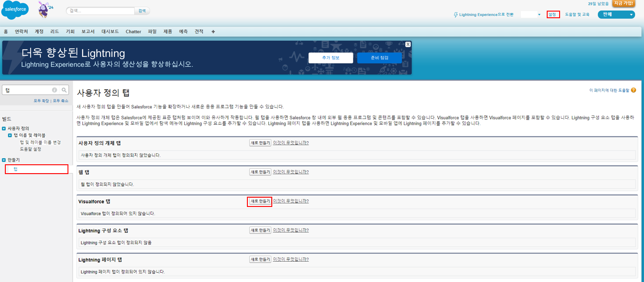Click the 사용자 정의 탭 page heading
Viewport: 644px width, 282px height.
(103, 93)
